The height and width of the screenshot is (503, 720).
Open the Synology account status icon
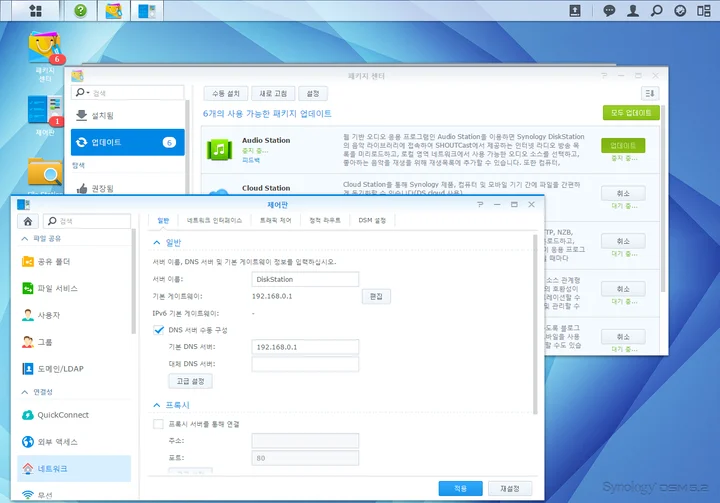[x=680, y=11]
